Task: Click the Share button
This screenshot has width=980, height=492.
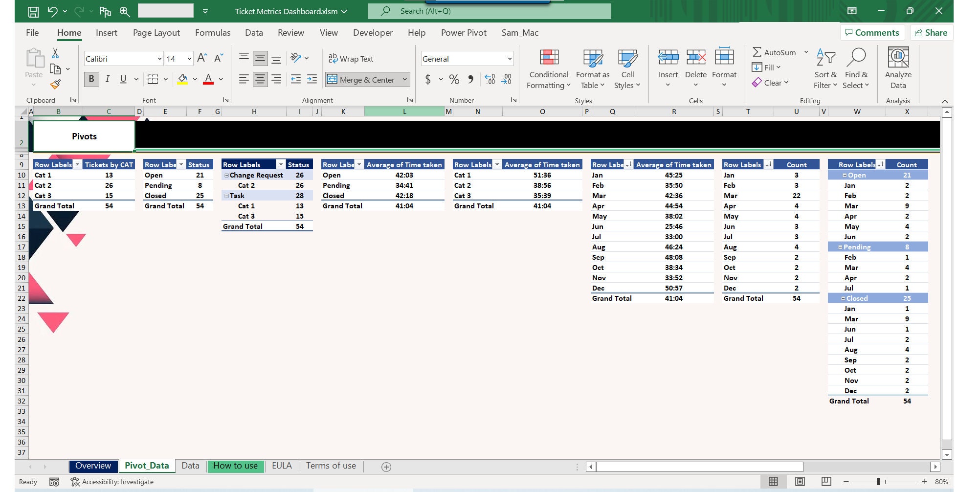Action: click(x=932, y=32)
